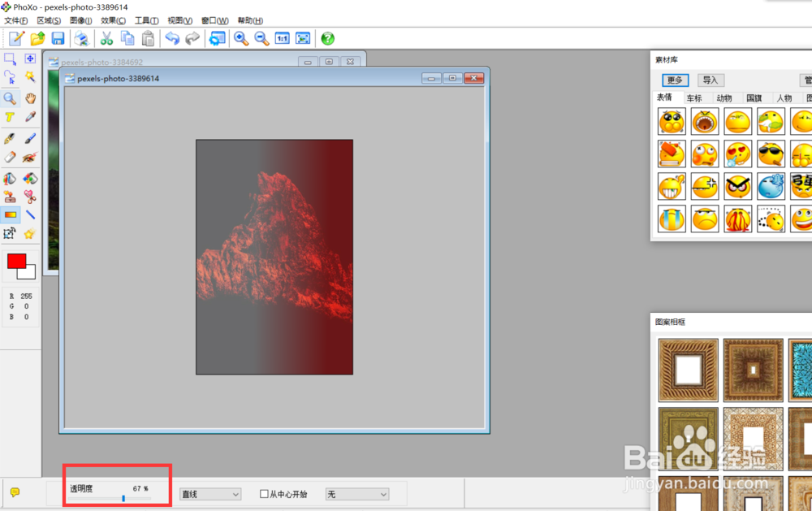812x511 pixels.
Task: Open the 直线 gradient type dropdown
Action: (x=210, y=495)
